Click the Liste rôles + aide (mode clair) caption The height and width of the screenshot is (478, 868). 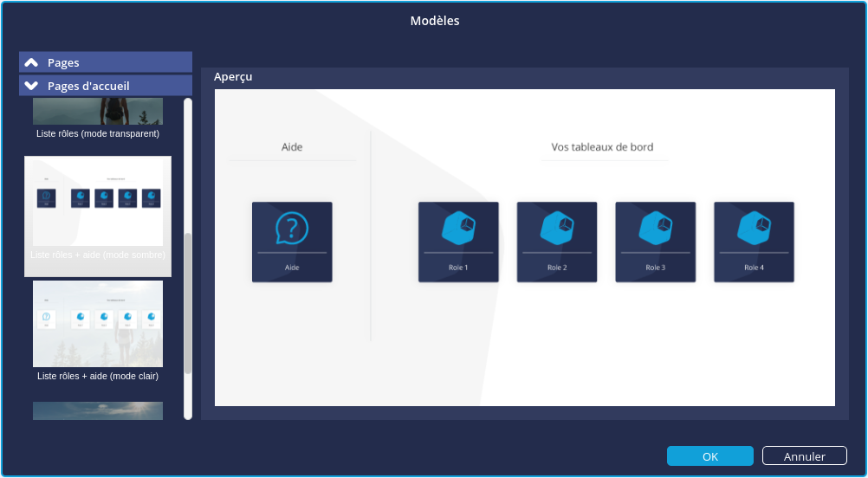97,377
